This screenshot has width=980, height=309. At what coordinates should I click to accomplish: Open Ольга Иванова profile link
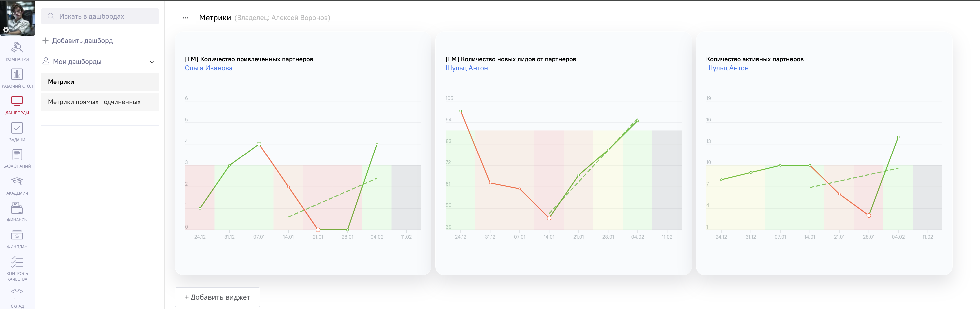[208, 68]
